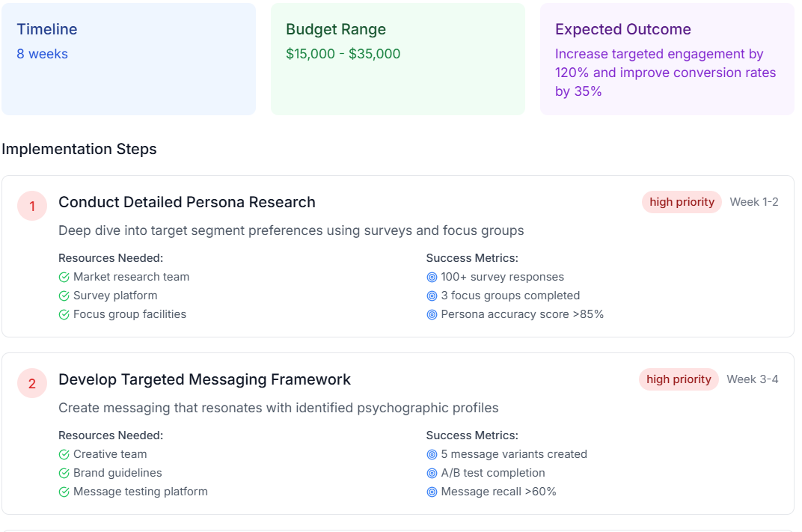Click the step 1 number badge

tap(32, 206)
